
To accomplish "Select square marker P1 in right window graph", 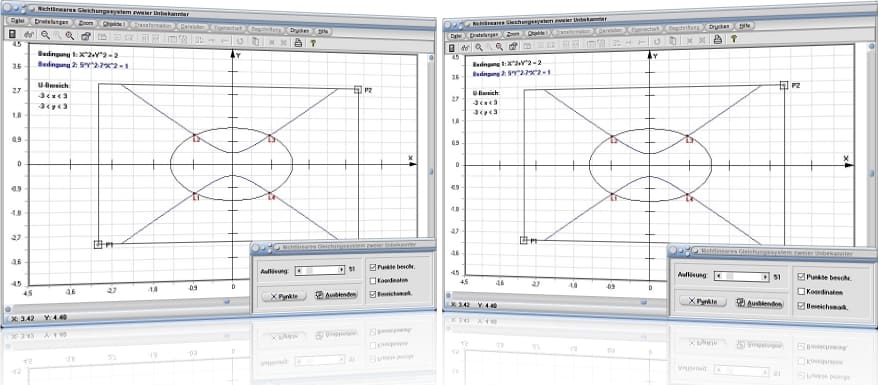I will click(524, 240).
